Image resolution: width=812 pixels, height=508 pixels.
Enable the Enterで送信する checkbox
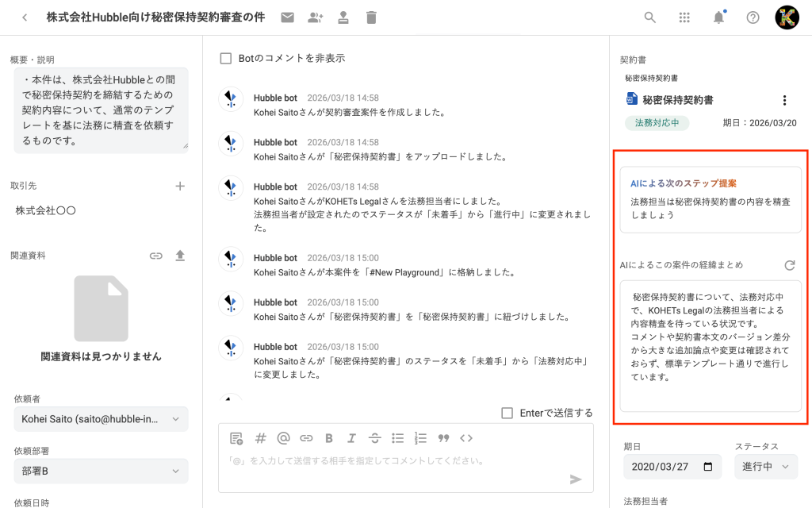point(507,413)
